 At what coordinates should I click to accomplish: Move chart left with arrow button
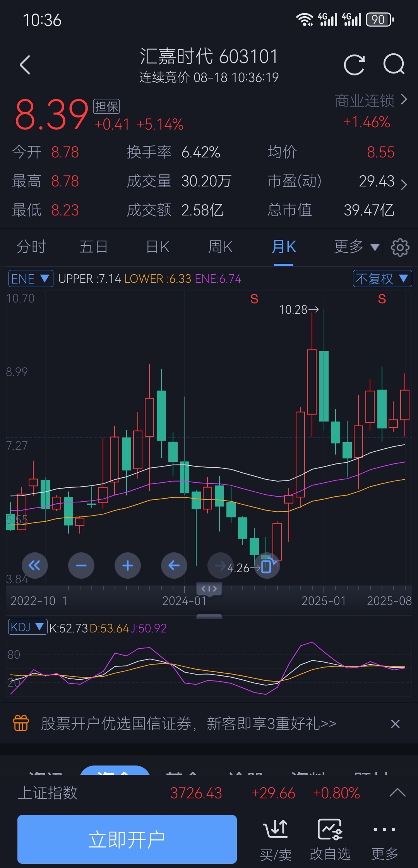point(174,566)
